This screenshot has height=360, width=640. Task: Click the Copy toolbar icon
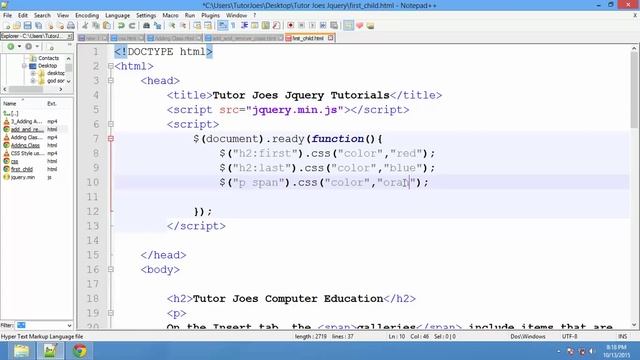pyautogui.click(x=96, y=26)
